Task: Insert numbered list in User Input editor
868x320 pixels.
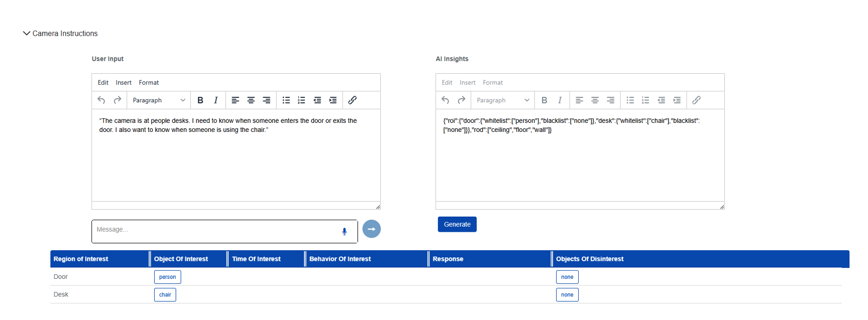Action: click(301, 100)
